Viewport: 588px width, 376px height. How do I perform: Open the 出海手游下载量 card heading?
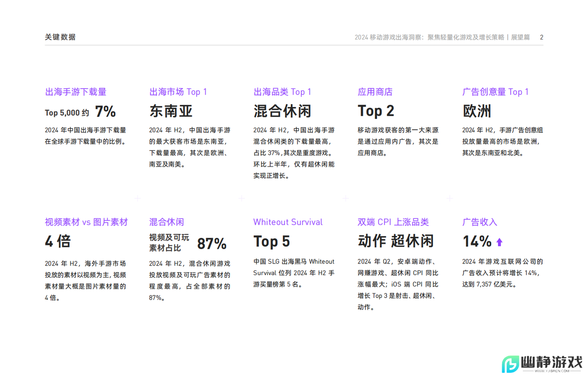75,91
